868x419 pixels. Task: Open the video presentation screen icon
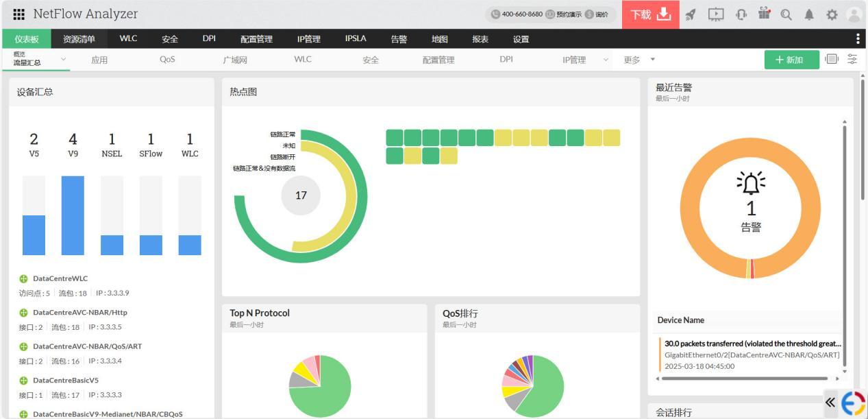(x=715, y=14)
